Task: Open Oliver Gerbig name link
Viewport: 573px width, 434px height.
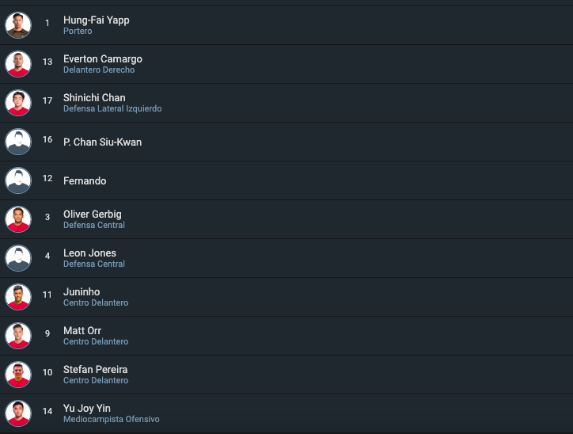Action: 92,214
